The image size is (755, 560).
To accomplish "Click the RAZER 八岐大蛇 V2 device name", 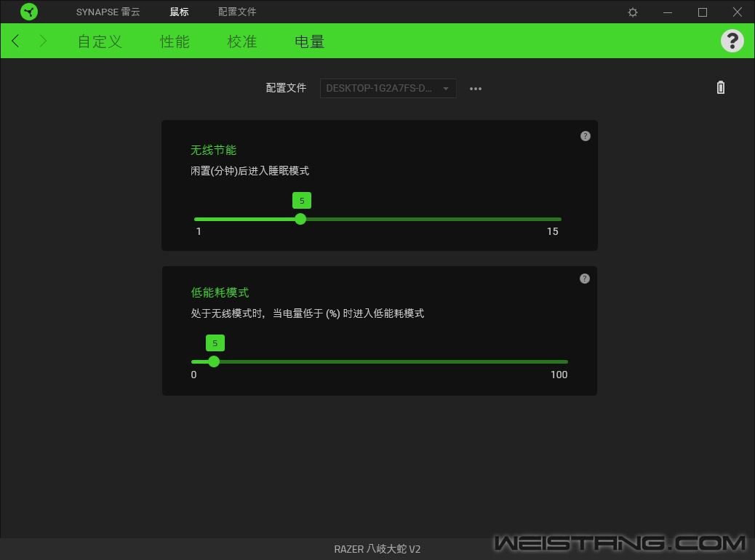I will [377, 549].
